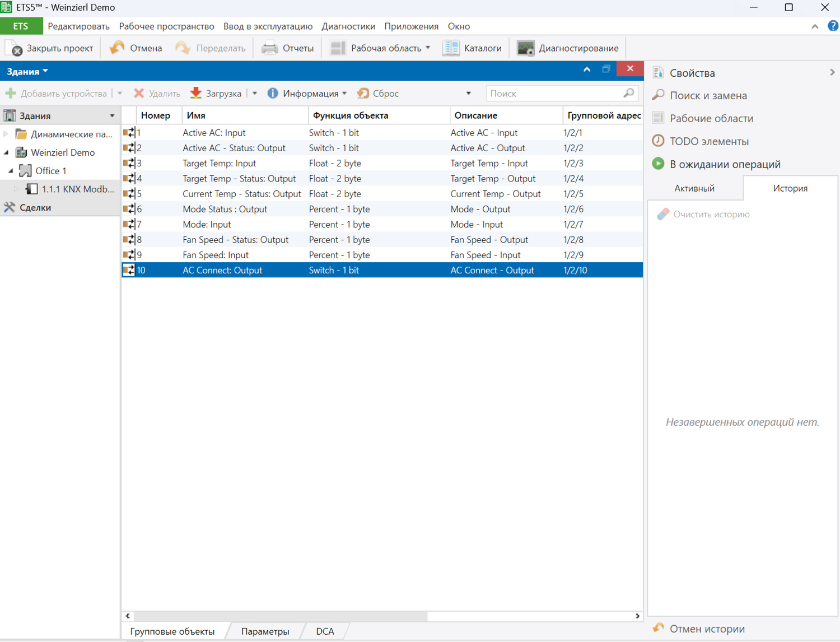Launch Diagnostics (Диагностирование) toolbar icon
Image resolution: width=840 pixels, height=642 pixels.
(525, 48)
